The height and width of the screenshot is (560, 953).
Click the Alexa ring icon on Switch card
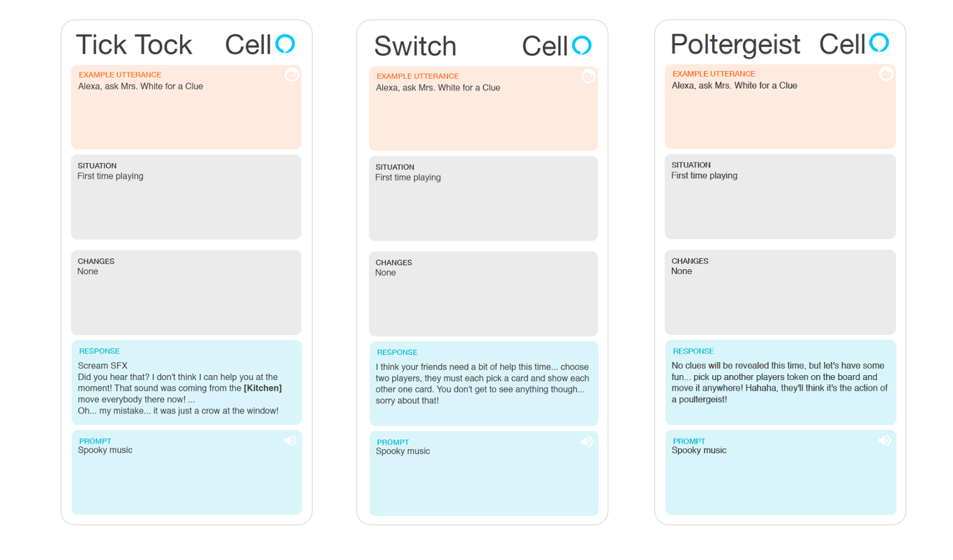point(582,45)
